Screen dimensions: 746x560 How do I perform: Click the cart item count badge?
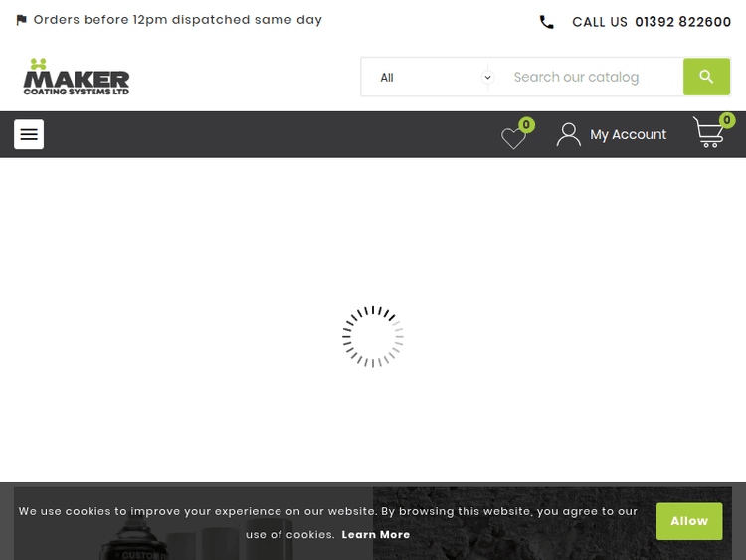coord(727,120)
